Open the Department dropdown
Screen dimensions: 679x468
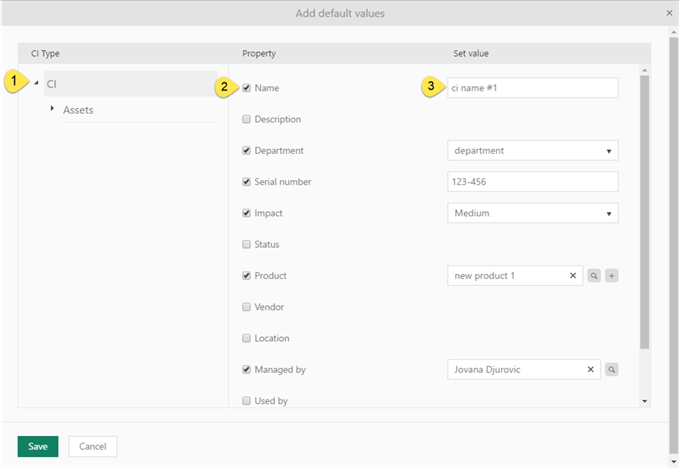tap(532, 151)
